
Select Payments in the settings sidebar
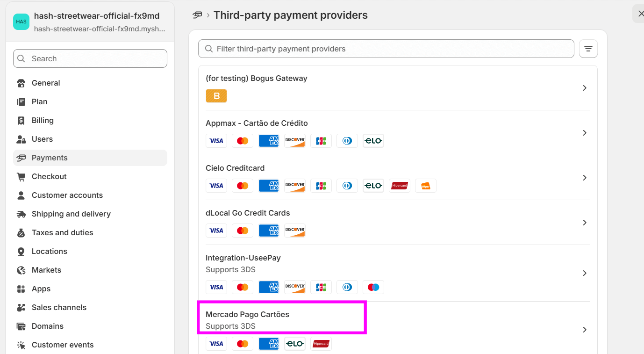(90, 158)
